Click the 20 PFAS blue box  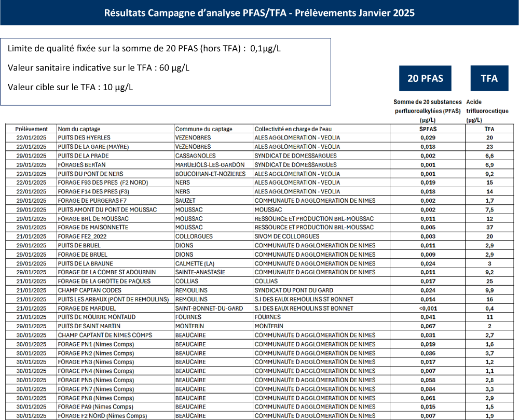click(x=425, y=78)
